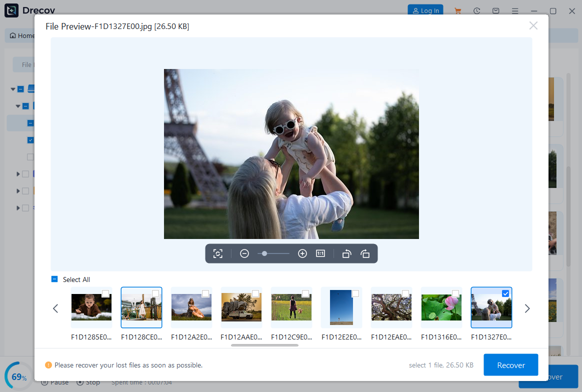582x392 pixels.
Task: Check the F1D1285E0 thumbnail checkbox
Action: pyautogui.click(x=105, y=293)
